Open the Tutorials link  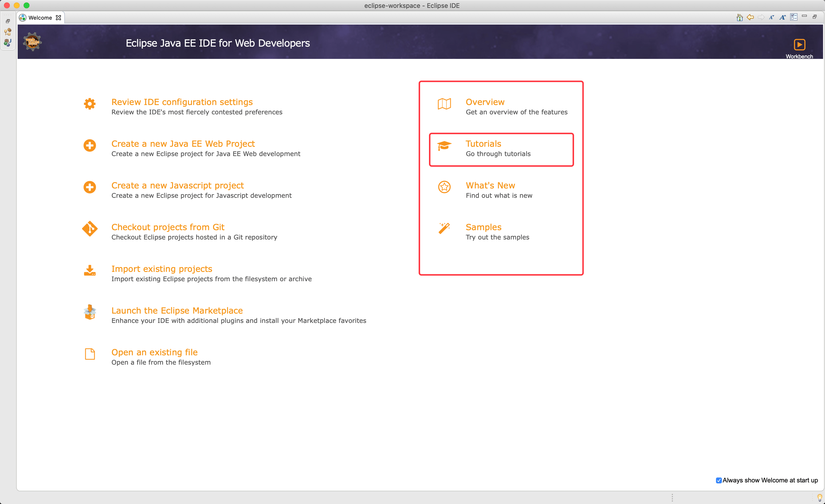(x=483, y=144)
